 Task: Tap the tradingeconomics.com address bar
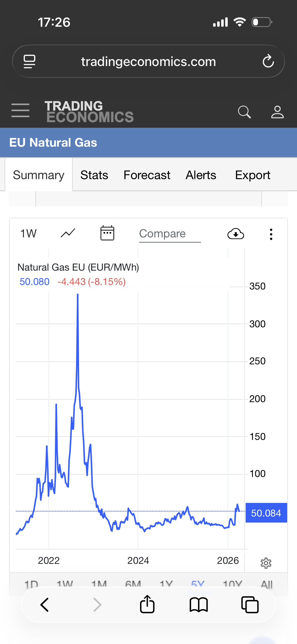click(x=148, y=61)
